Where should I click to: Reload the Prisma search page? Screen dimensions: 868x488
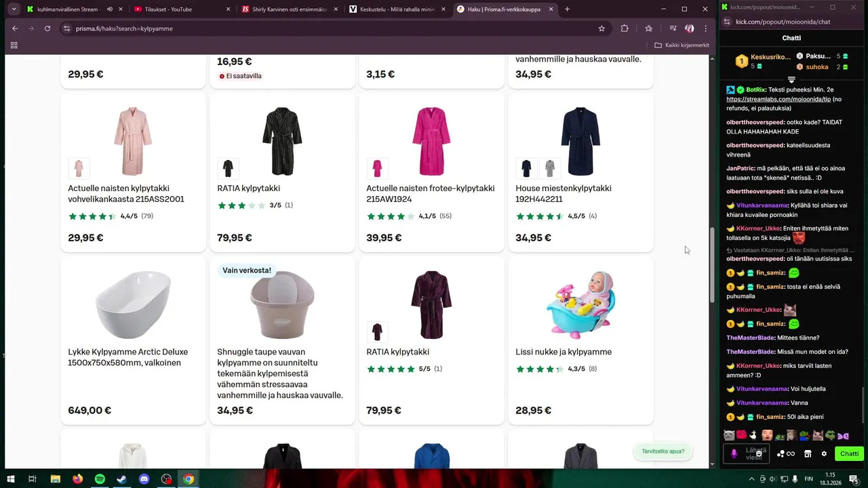[x=47, y=28]
